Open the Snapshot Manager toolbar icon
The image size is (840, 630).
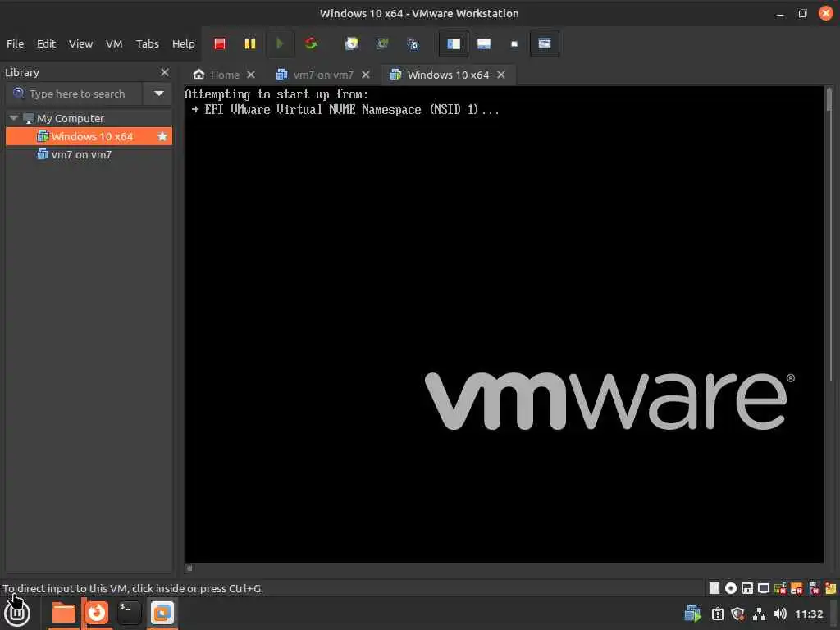pyautogui.click(x=413, y=44)
